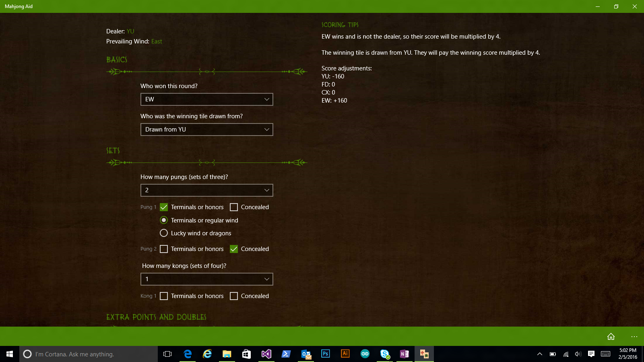Open Windows Store from the taskbar
Image resolution: width=644 pixels, height=362 pixels.
click(x=246, y=354)
